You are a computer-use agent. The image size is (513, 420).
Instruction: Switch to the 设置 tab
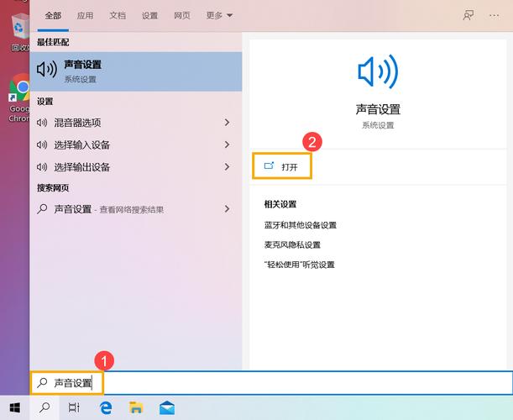[x=149, y=15]
